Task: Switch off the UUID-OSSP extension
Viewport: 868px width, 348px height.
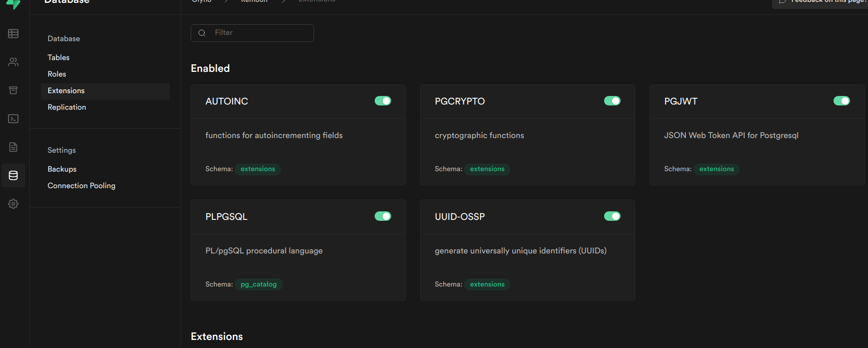Action: [612, 216]
